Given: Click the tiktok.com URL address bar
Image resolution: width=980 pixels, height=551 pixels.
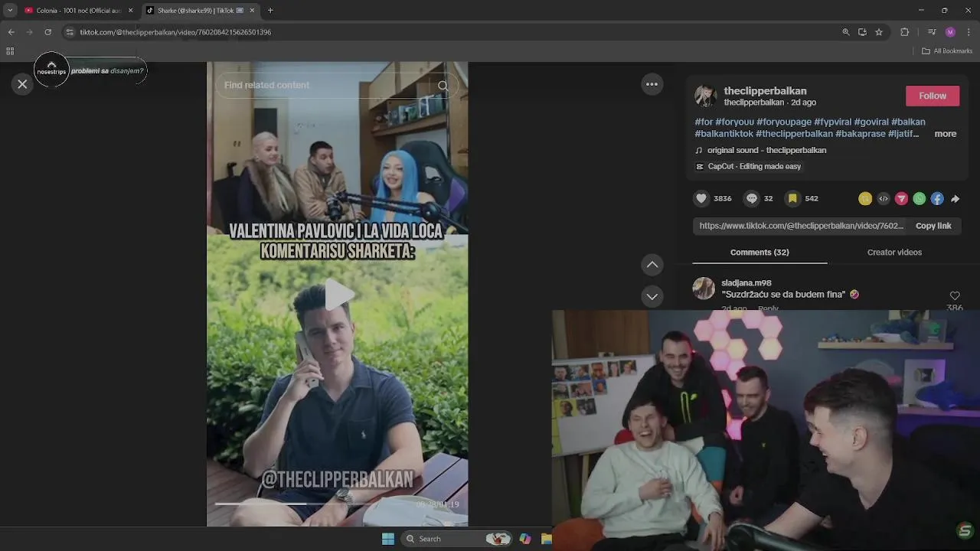Looking at the screenshot, I should [x=452, y=32].
